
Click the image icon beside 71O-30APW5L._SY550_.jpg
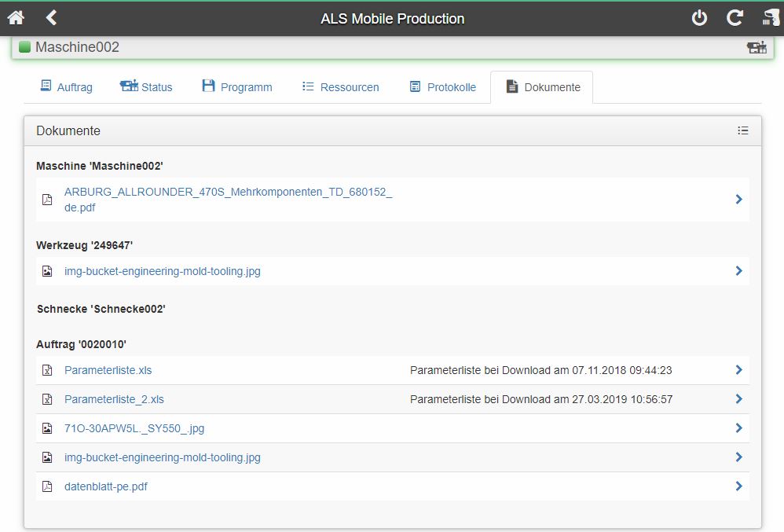pyautogui.click(x=47, y=428)
